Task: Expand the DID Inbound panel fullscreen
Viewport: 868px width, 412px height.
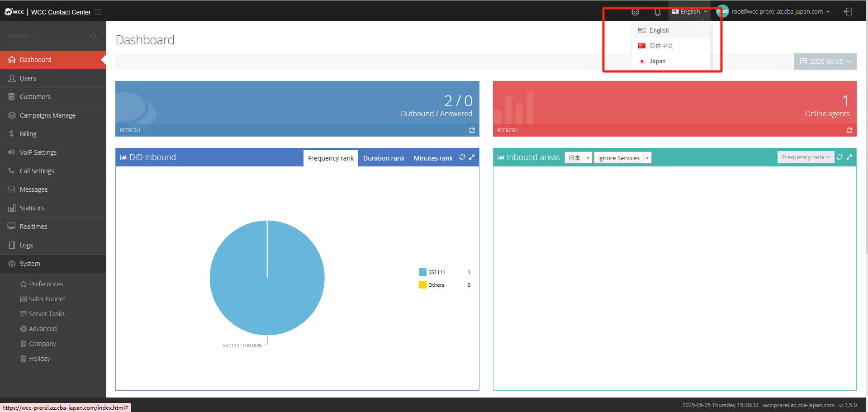Action: click(x=472, y=157)
